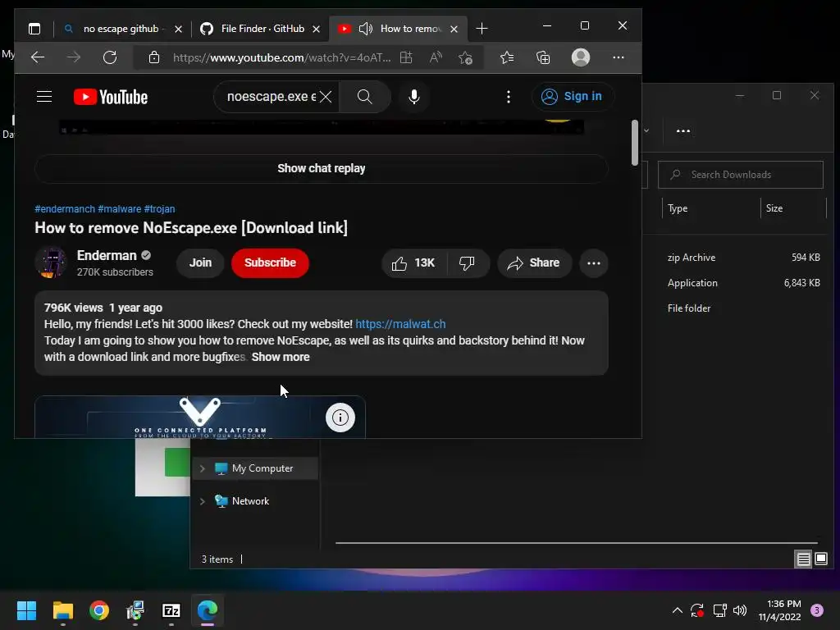The image size is (840, 630).
Task: Click the YouTube search box text
Action: pos(271,97)
